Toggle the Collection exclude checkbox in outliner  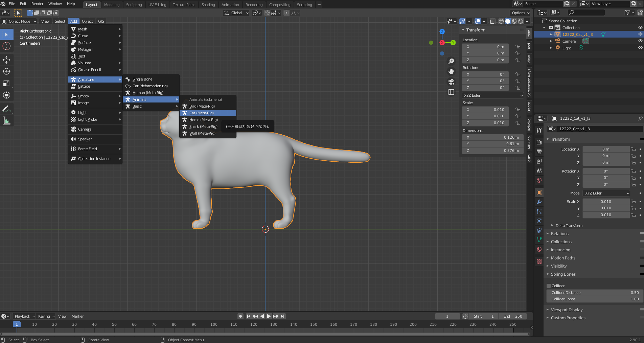[551, 28]
